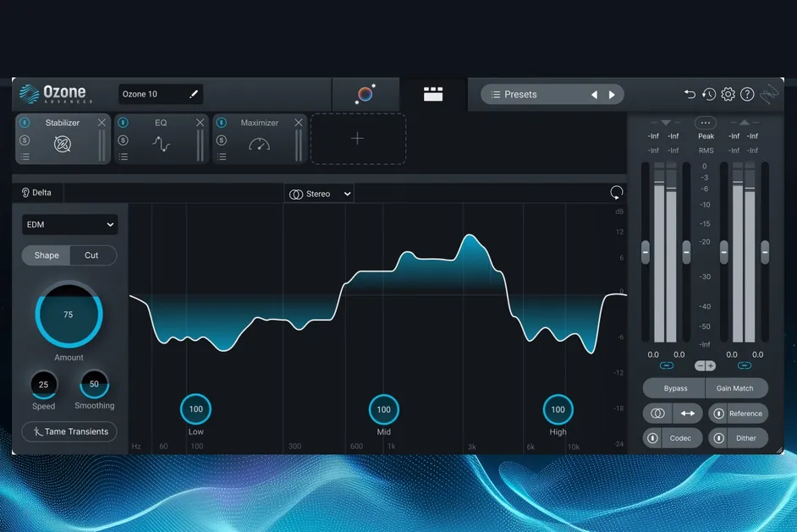The width and height of the screenshot is (797, 532).
Task: Select the Maximizer gauge module icon
Action: click(x=259, y=145)
